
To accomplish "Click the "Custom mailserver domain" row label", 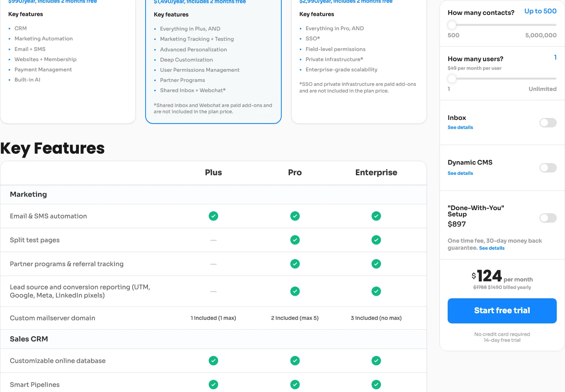I will coord(53,318).
